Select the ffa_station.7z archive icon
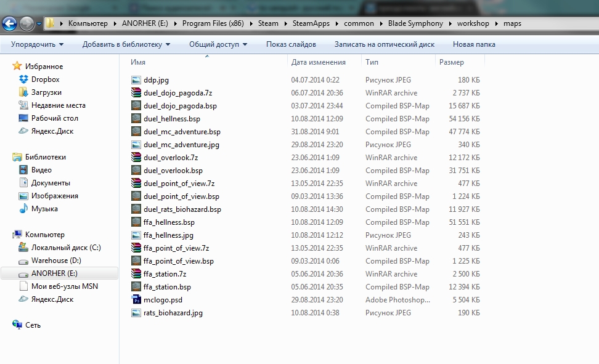This screenshot has width=599, height=364. pyautogui.click(x=136, y=274)
